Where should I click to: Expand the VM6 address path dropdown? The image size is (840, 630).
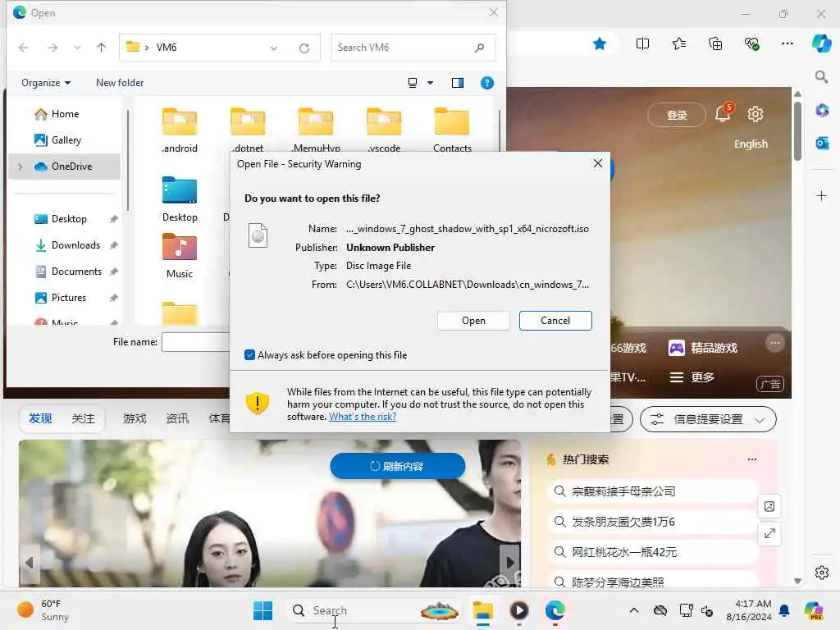274,48
